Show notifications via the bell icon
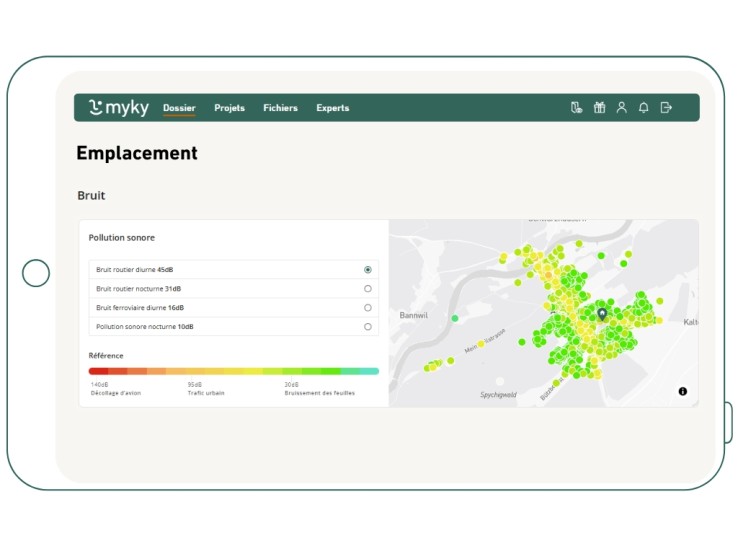The image size is (738, 554). pos(644,108)
